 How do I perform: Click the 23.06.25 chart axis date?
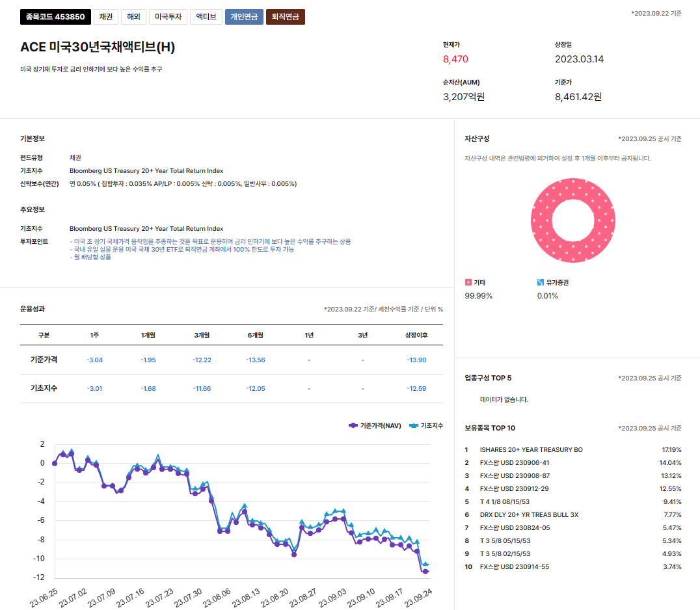(44, 598)
